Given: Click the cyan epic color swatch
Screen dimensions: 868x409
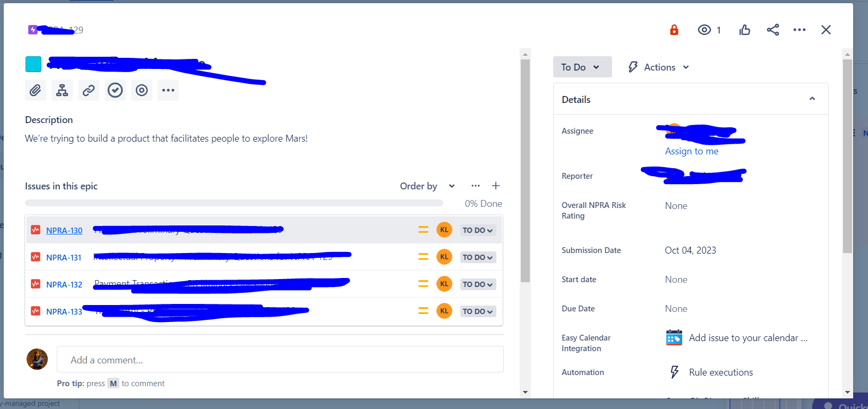Looking at the screenshot, I should [x=33, y=64].
